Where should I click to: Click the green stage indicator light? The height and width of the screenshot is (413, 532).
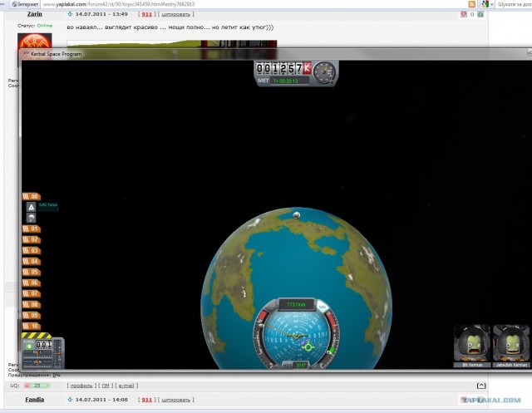(x=29, y=347)
